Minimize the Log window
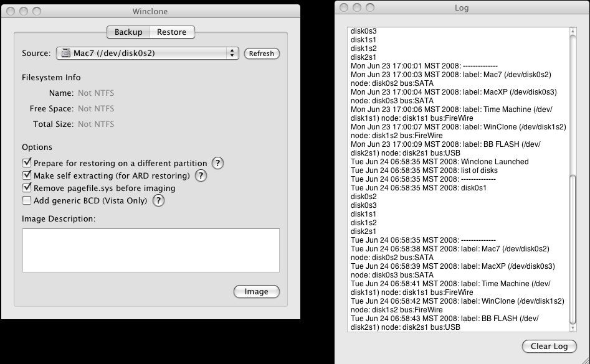The height and width of the screenshot is (364, 590). (357, 7)
